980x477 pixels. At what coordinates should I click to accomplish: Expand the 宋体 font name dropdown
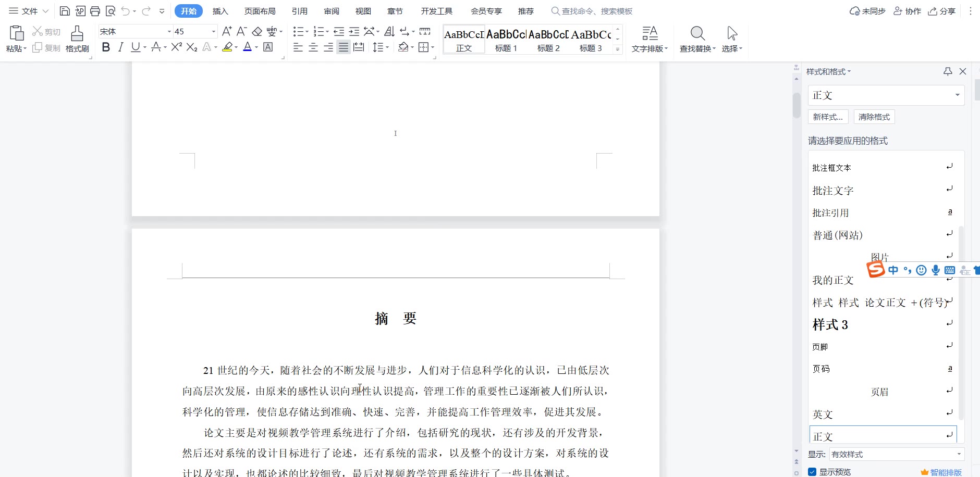point(169,32)
